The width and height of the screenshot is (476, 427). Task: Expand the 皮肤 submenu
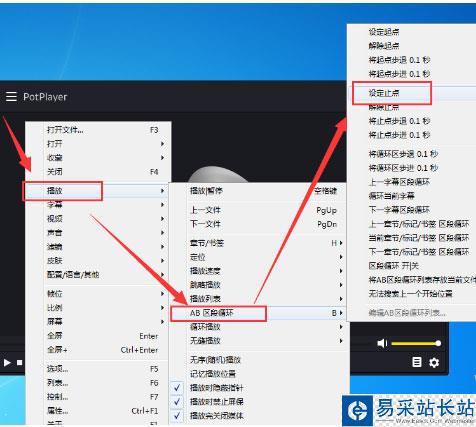tap(98, 260)
